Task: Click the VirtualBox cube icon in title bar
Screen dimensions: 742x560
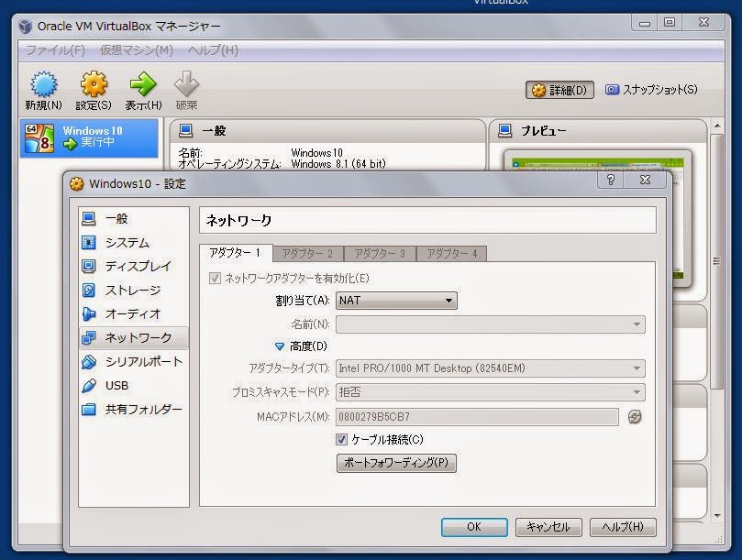Action: (25, 26)
